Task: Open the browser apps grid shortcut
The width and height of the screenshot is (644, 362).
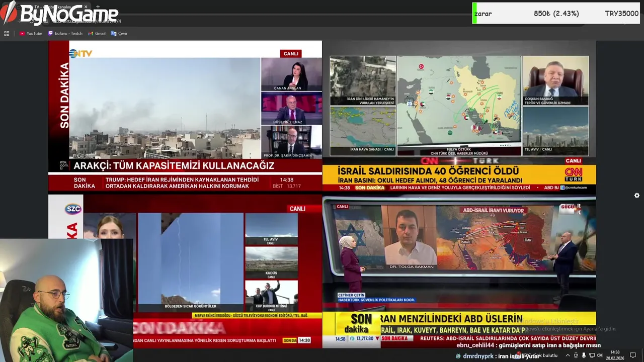Action: coord(7,34)
